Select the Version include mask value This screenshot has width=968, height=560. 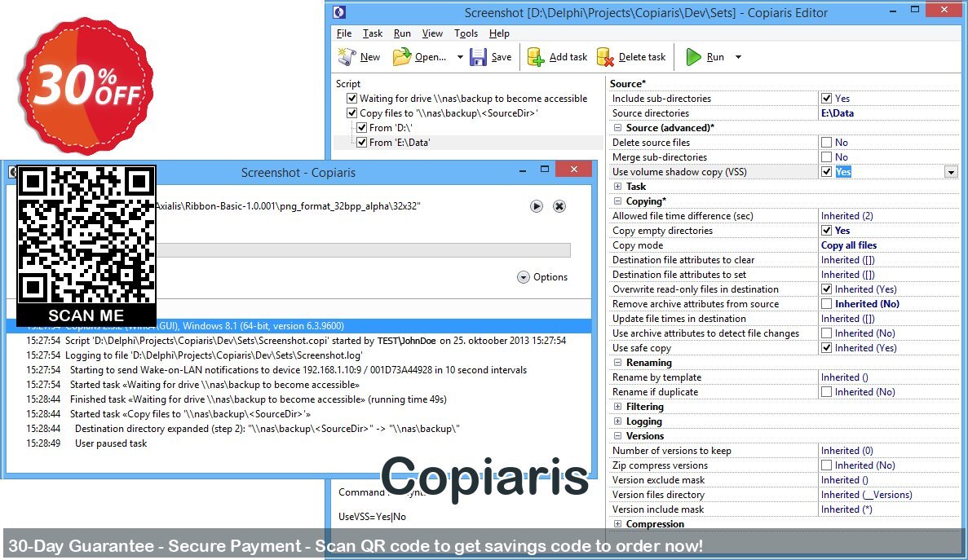[846, 509]
